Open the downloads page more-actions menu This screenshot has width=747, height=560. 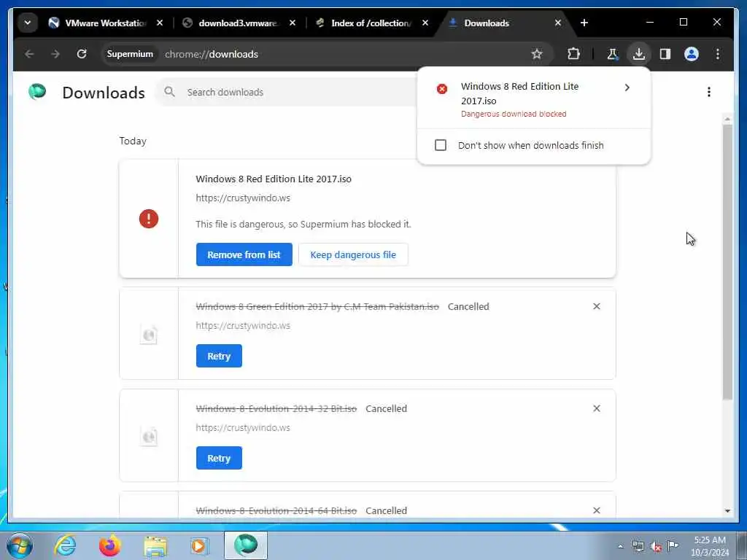pyautogui.click(x=709, y=92)
